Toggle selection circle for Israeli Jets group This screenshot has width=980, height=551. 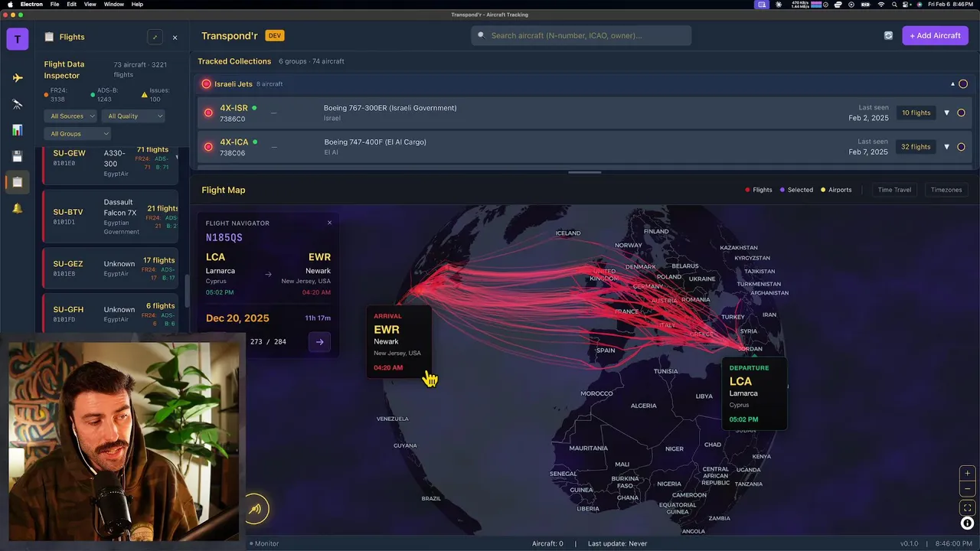tap(963, 84)
